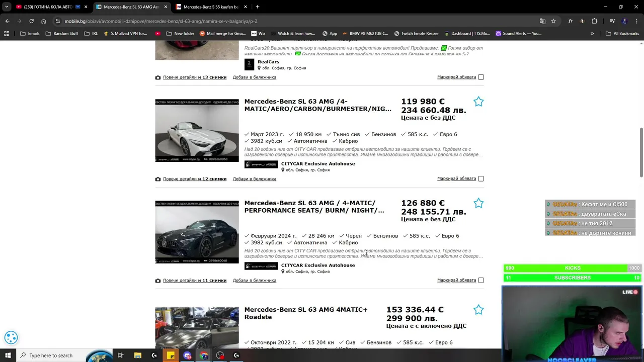Open the Emails bookmarks folder
644x362 pixels.
[x=30, y=34]
